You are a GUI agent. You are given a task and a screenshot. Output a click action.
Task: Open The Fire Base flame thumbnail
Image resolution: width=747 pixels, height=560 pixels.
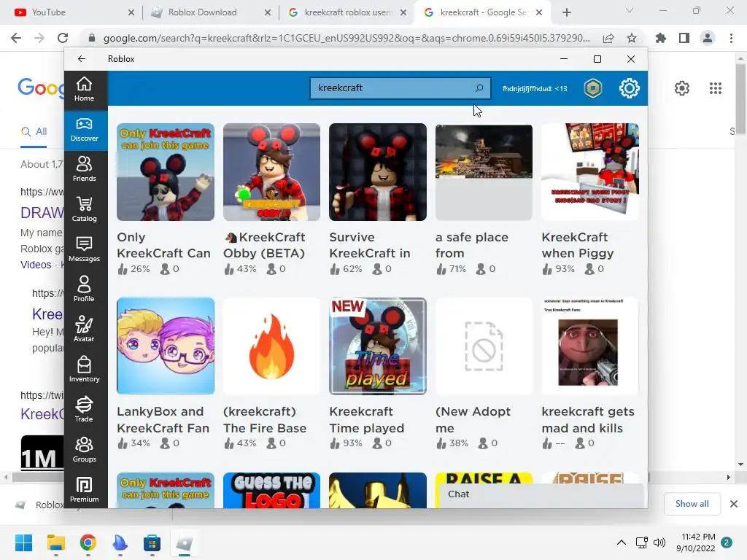(271, 346)
